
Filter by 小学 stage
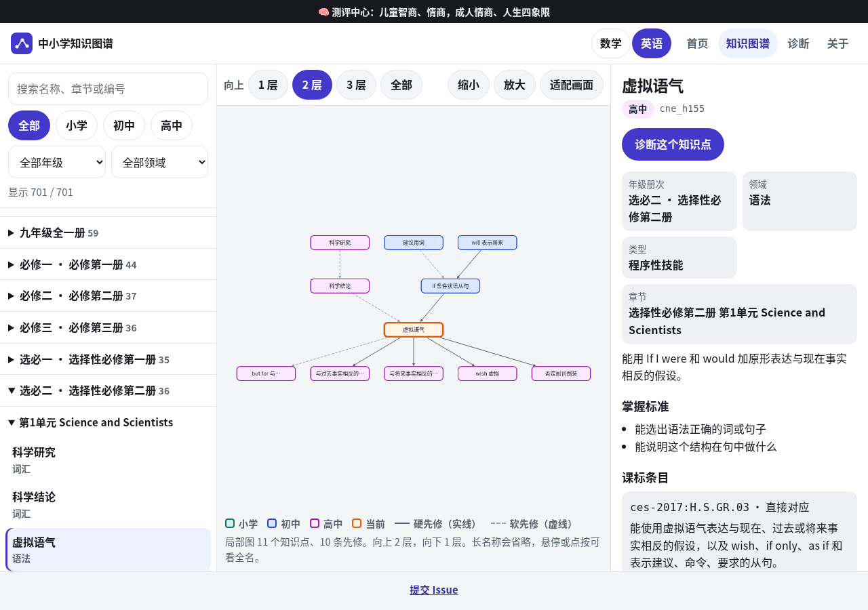click(x=77, y=125)
